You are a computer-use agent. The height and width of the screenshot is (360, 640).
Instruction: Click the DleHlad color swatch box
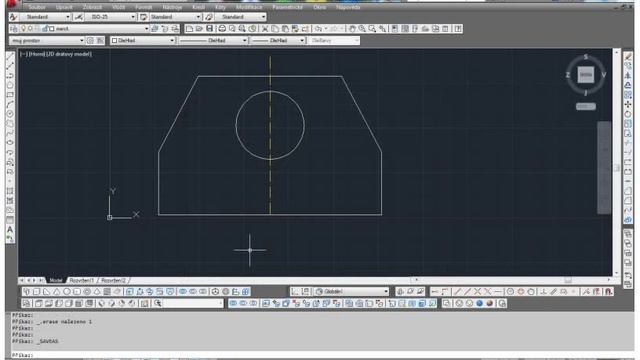coord(115,40)
